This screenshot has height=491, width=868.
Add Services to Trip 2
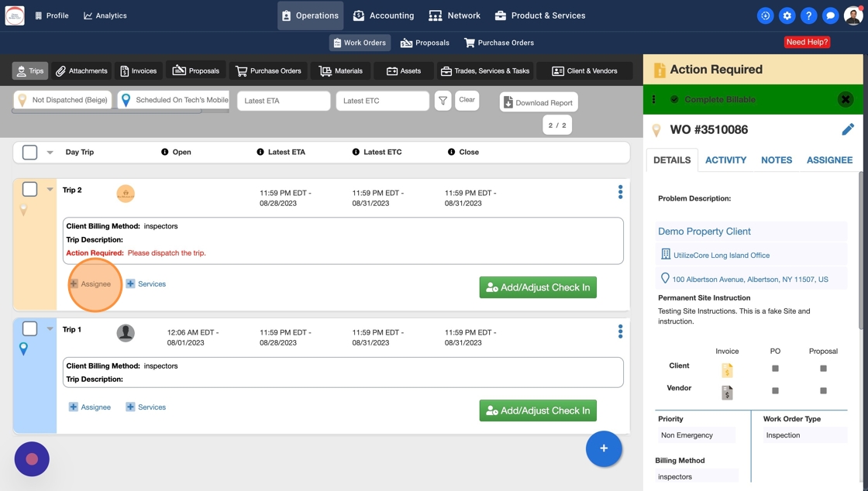coord(146,283)
